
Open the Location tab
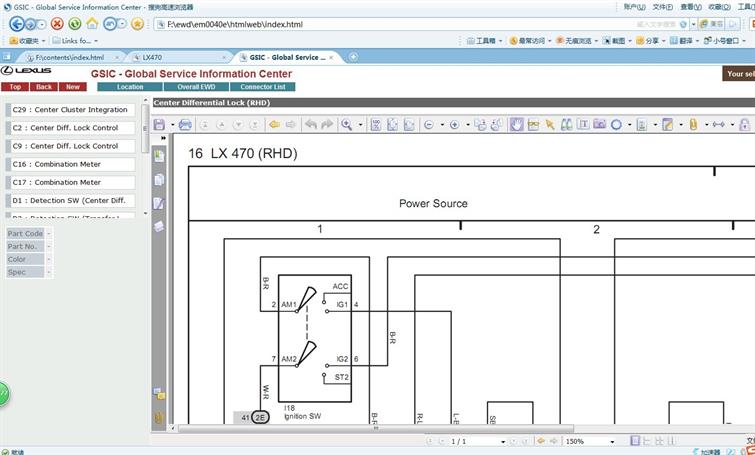[x=130, y=87]
